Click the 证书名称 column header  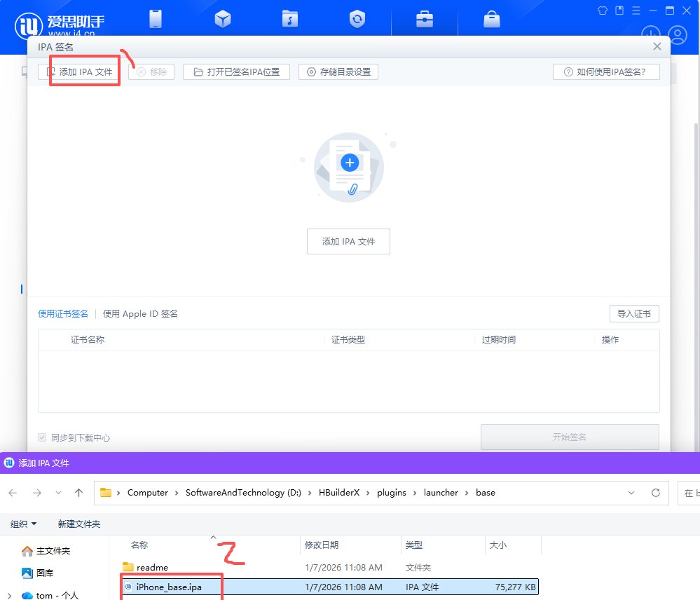pyautogui.click(x=88, y=340)
